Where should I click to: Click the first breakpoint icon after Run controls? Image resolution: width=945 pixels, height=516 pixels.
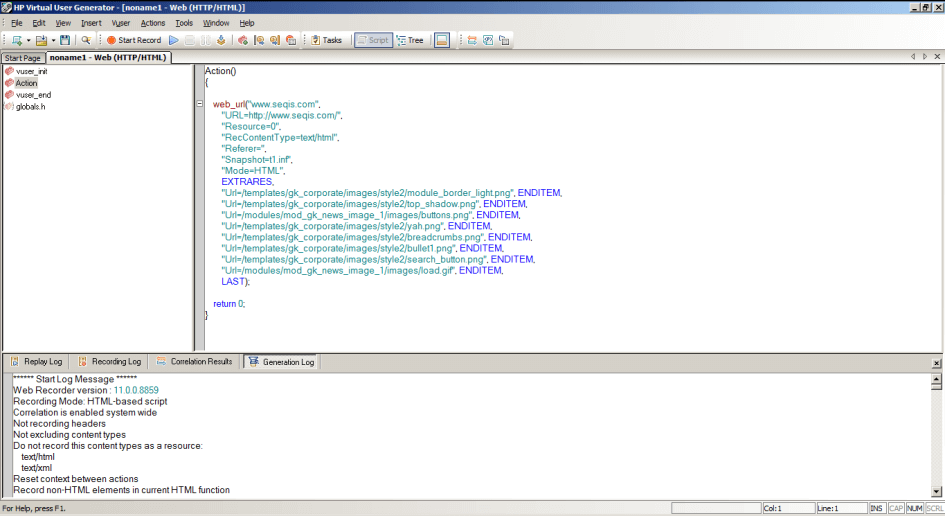(242, 40)
